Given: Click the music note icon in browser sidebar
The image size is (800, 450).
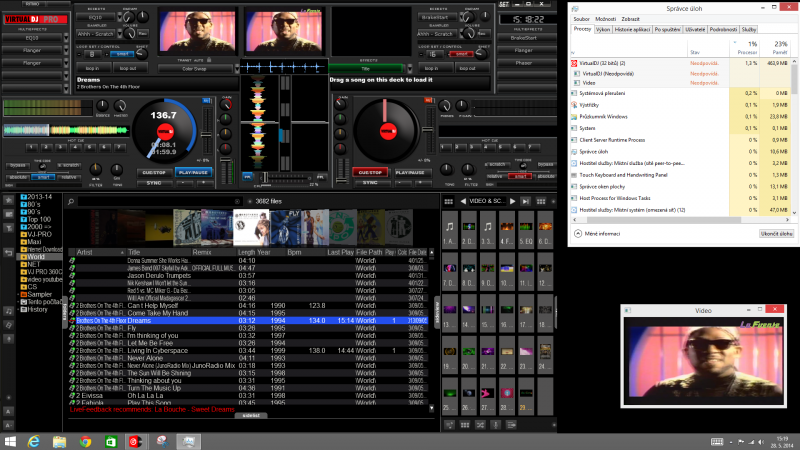Looking at the screenshot, I should (9, 311).
